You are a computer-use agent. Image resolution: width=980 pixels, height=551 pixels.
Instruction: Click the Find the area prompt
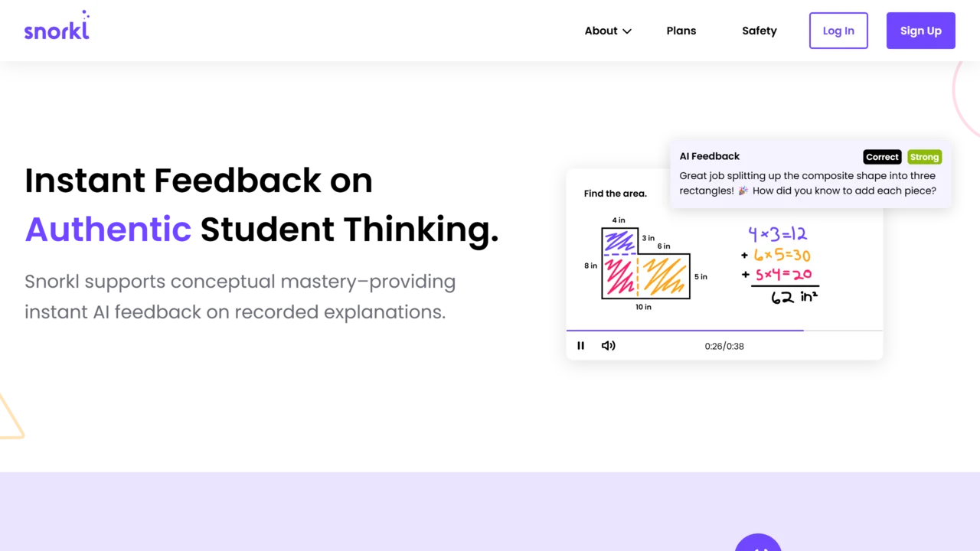point(616,194)
